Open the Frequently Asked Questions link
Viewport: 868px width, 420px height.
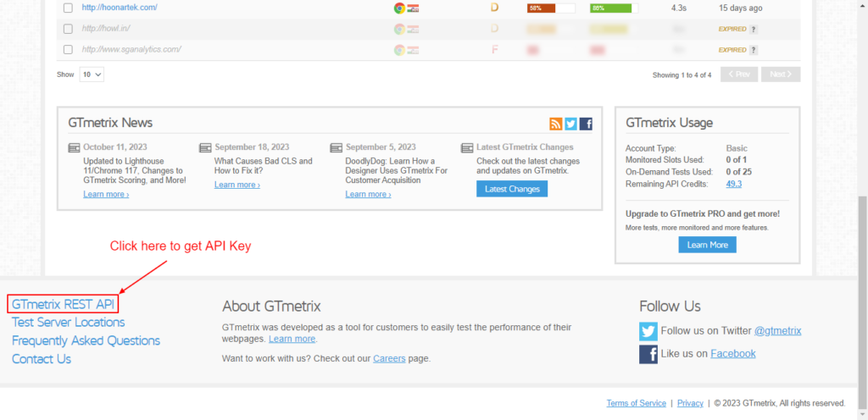(x=86, y=340)
